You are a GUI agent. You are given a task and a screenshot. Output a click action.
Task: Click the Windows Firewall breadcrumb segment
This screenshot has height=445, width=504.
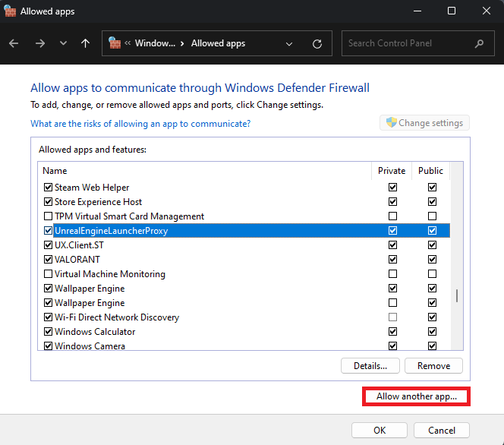pyautogui.click(x=156, y=43)
